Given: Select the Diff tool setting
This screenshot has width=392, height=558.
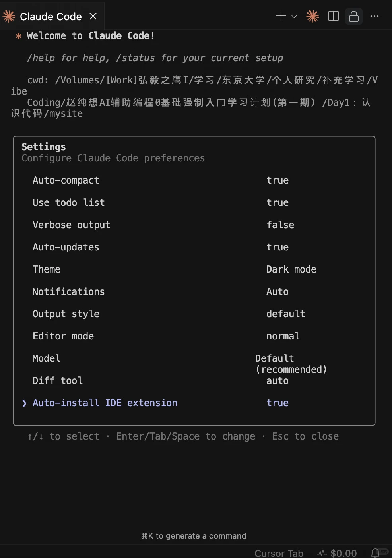Looking at the screenshot, I should tap(58, 381).
